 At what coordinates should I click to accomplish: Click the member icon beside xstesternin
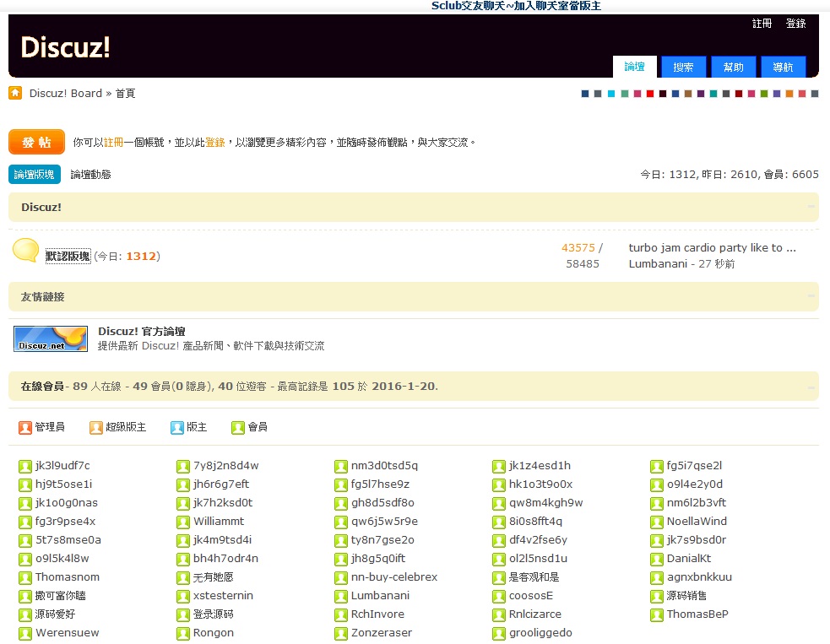183,597
